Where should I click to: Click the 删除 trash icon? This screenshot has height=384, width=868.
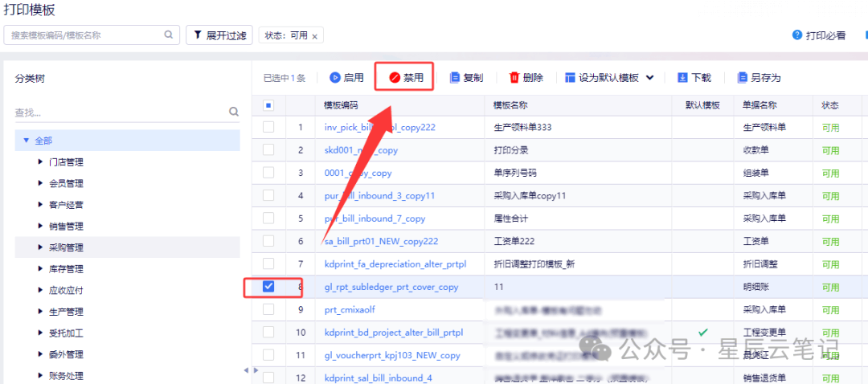coord(514,78)
